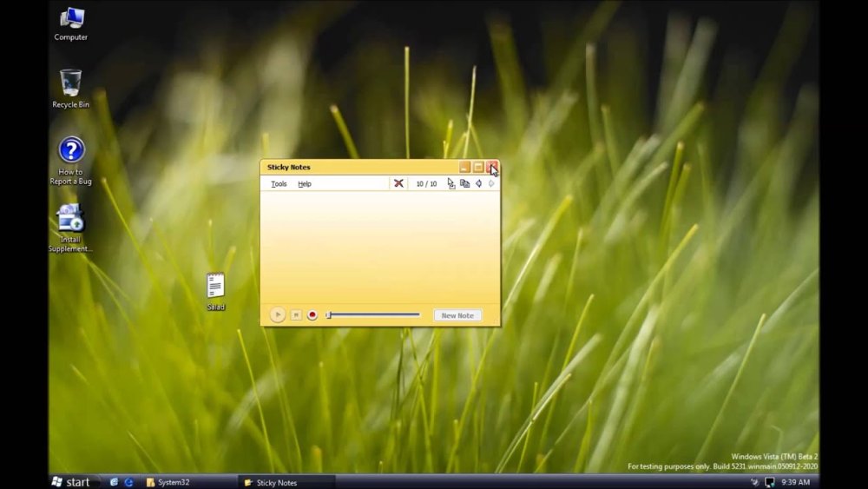Click the copy note icon
The width and height of the screenshot is (868, 489).
pos(464,183)
